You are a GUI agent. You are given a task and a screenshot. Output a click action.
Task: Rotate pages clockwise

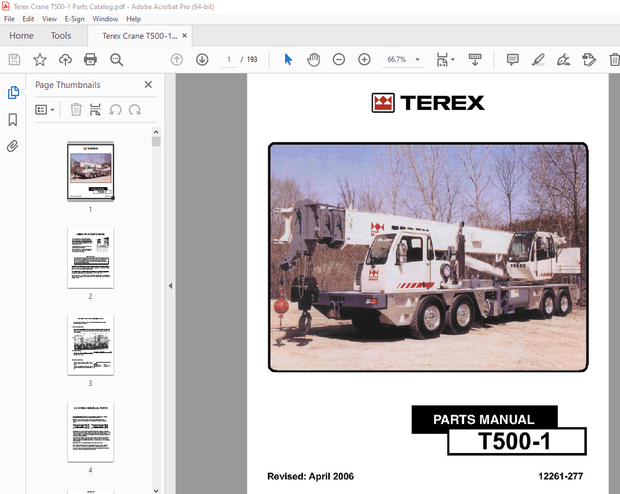coord(135,110)
